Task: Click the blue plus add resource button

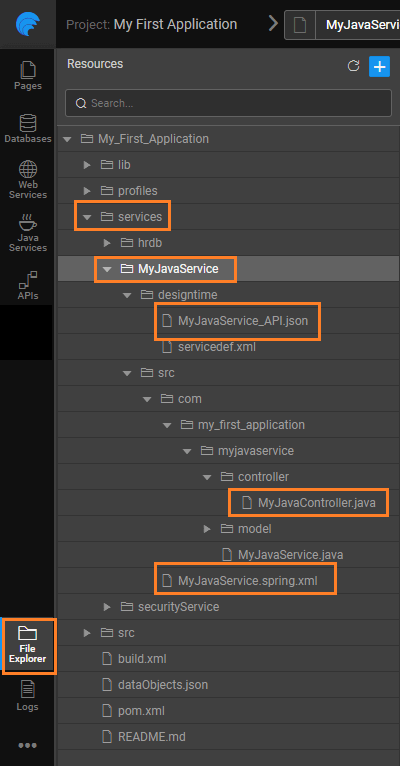Action: pyautogui.click(x=379, y=66)
